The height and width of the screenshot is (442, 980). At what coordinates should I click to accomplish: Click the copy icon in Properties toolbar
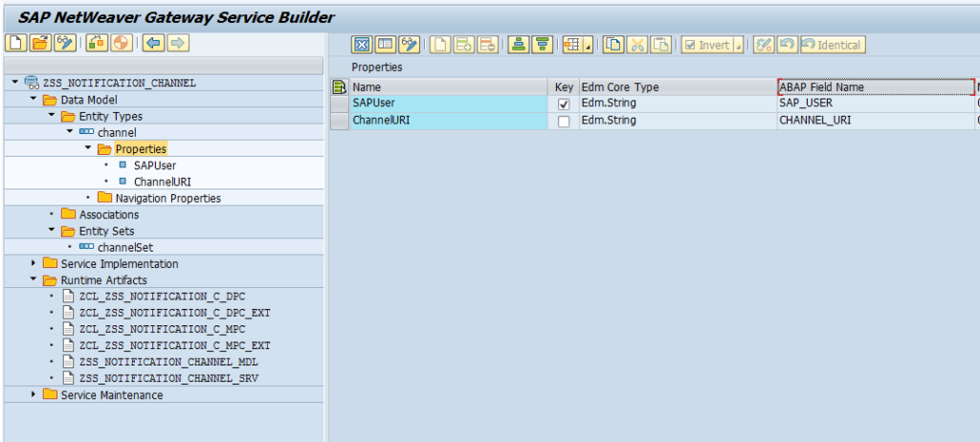tap(613, 44)
